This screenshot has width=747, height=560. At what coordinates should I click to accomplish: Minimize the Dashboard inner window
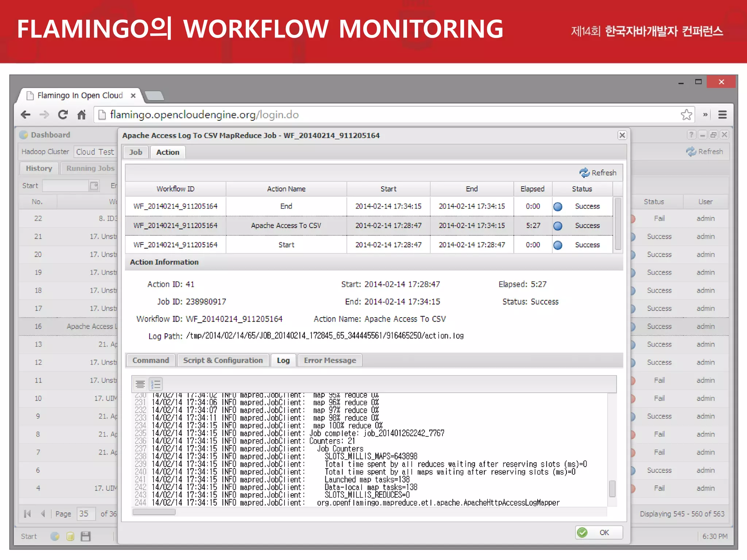point(703,135)
